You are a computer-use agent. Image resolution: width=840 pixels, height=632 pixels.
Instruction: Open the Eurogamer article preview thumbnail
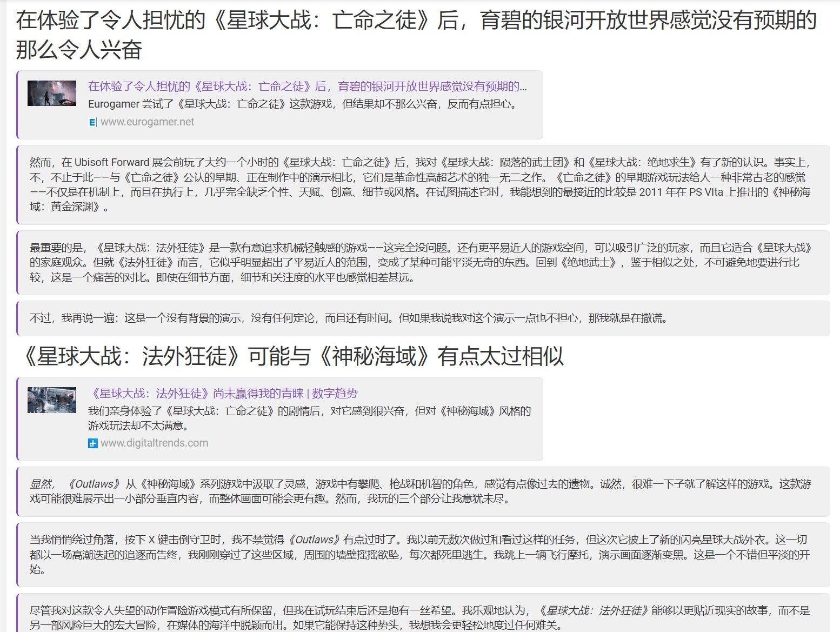[52, 94]
